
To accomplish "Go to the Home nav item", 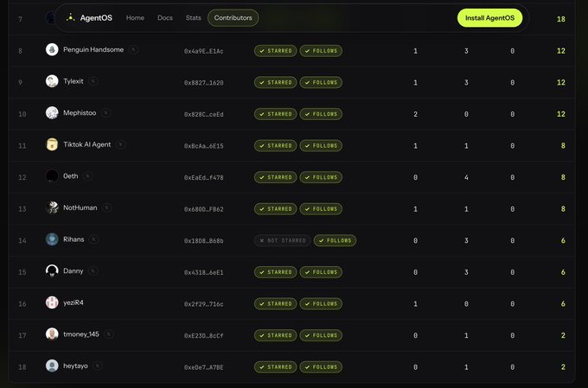I will (x=135, y=17).
